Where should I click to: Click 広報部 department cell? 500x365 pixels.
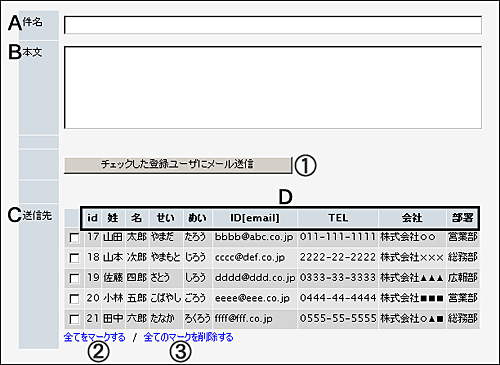pos(463,278)
